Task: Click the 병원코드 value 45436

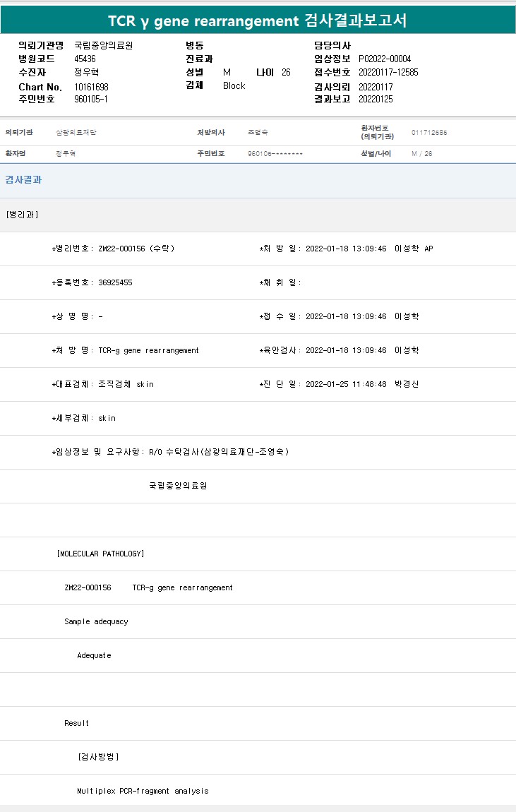Action: 85,59
